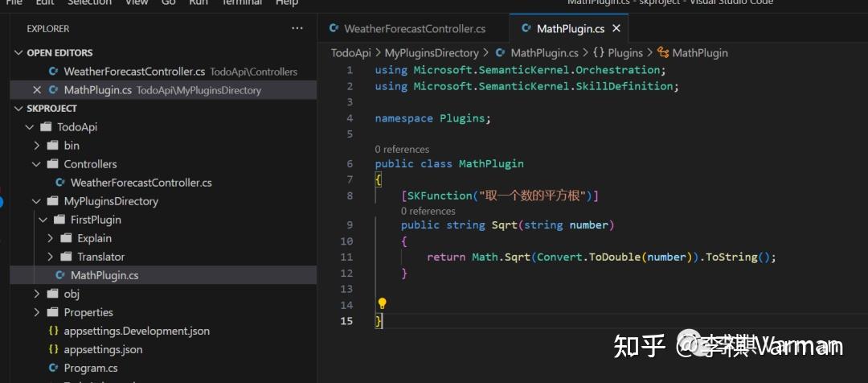The image size is (868, 383).
Task: Click line number 11 in the gutter
Action: pos(346,257)
